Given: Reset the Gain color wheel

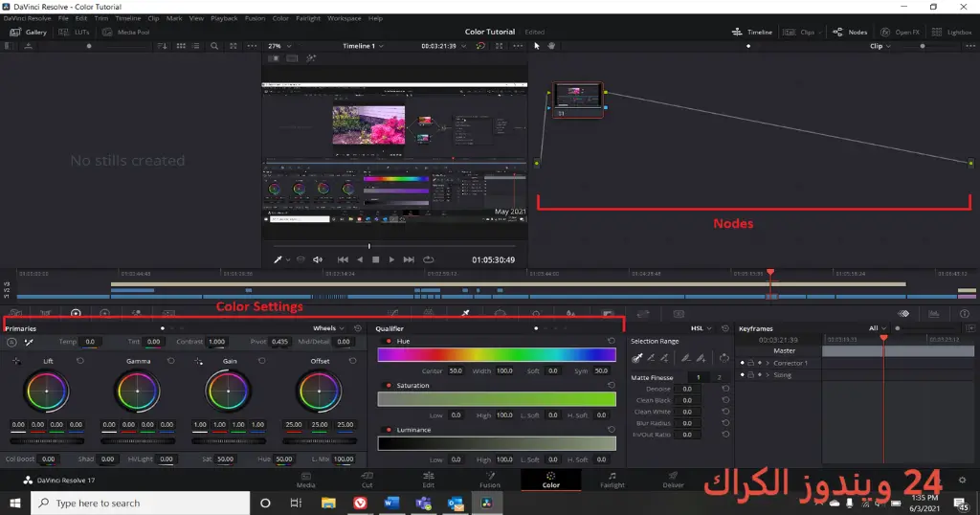Looking at the screenshot, I should pos(262,361).
